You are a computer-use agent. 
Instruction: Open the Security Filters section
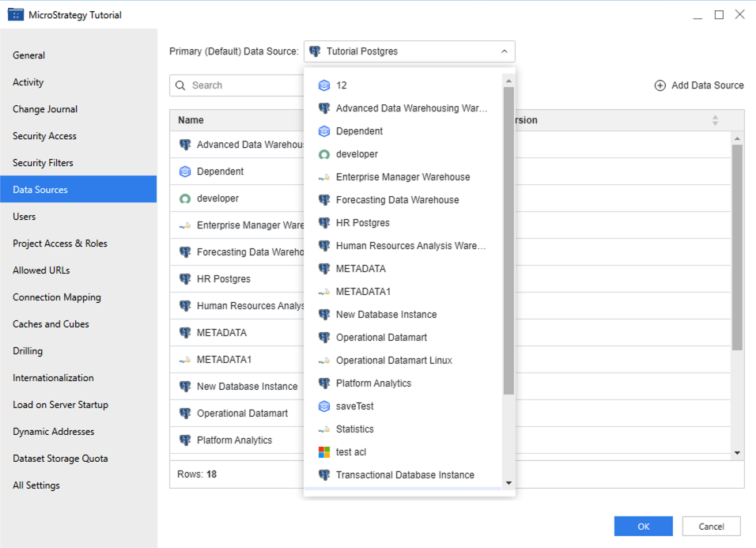43,163
